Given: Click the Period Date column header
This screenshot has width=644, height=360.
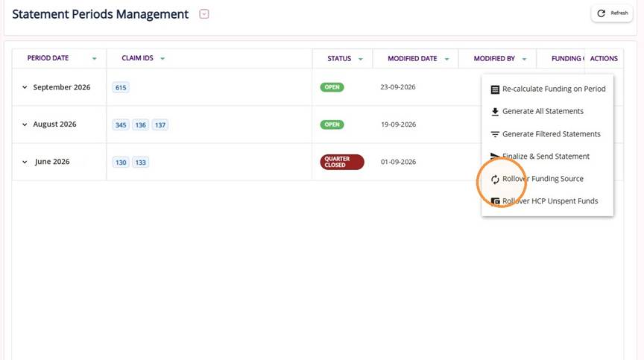Looking at the screenshot, I should (x=48, y=58).
